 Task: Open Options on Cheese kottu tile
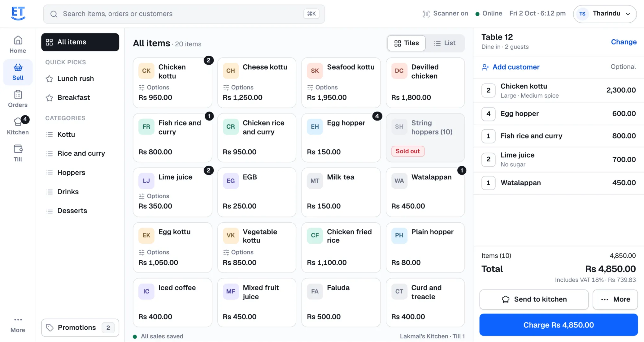238,88
